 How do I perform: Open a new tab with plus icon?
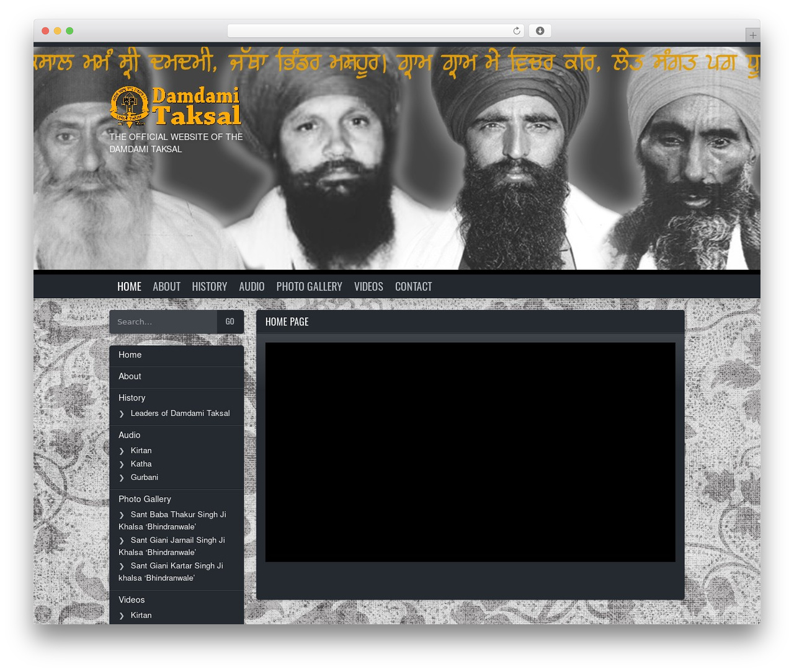point(752,35)
